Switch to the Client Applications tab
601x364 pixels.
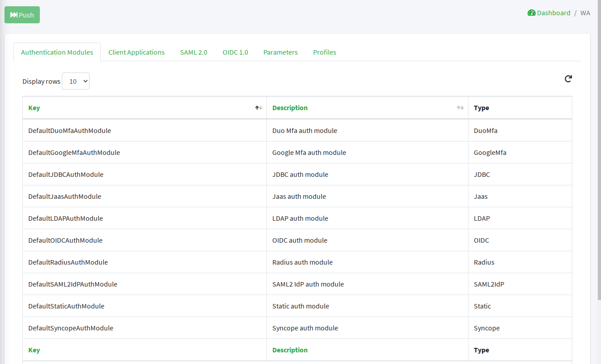pyautogui.click(x=137, y=52)
